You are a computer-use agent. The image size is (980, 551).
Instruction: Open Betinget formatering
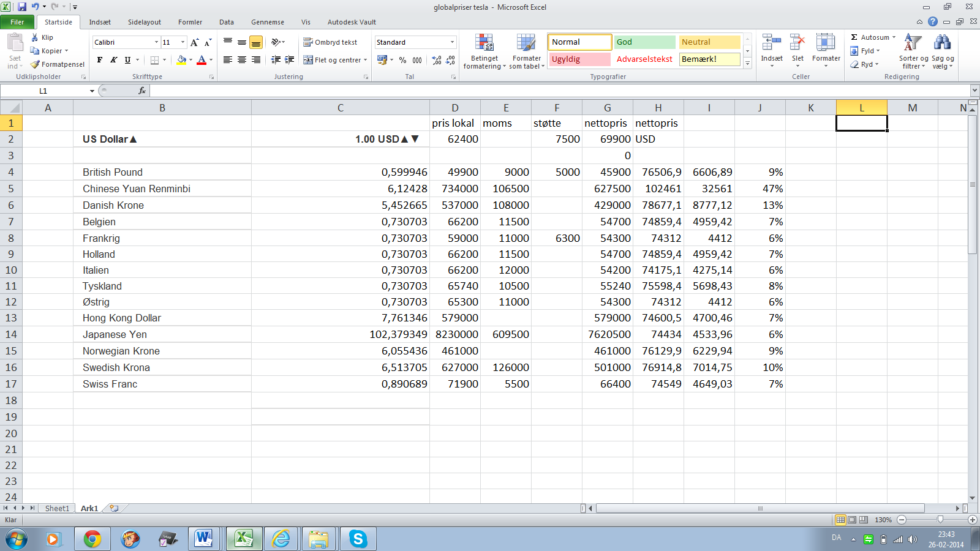pyautogui.click(x=484, y=51)
